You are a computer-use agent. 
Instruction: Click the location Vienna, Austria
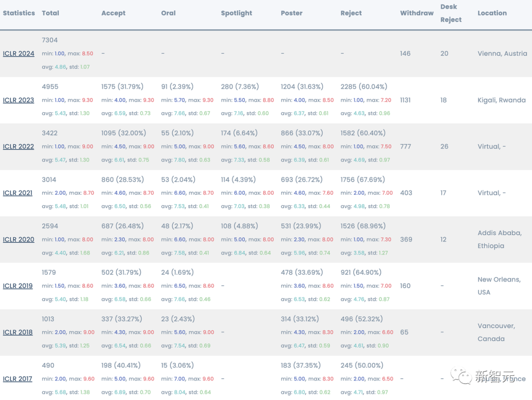coord(502,54)
